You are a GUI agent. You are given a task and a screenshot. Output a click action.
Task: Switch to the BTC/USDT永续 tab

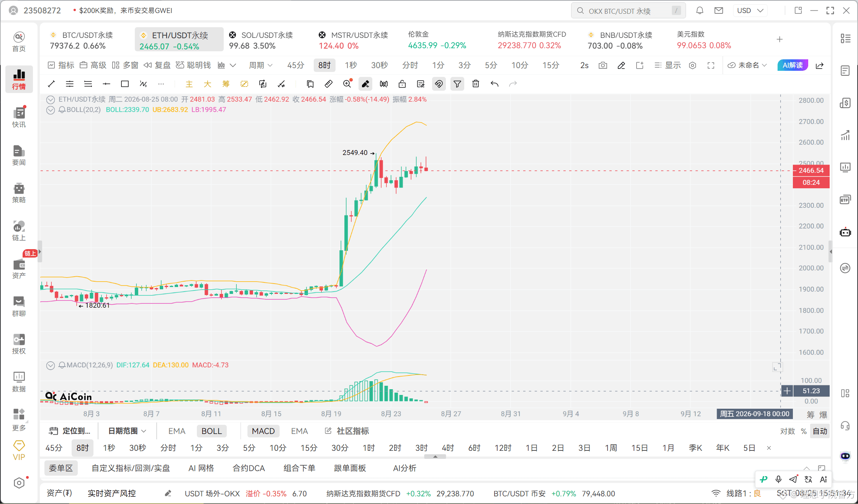pyautogui.click(x=87, y=40)
